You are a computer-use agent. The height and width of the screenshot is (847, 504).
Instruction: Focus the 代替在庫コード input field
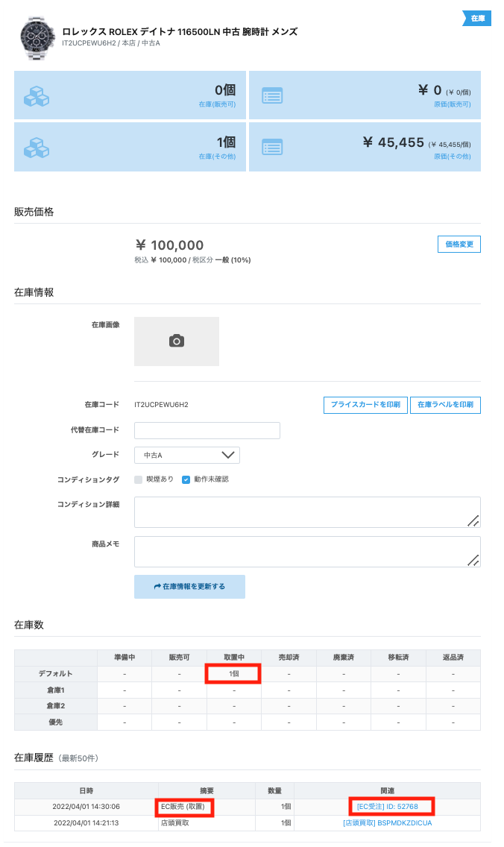[x=207, y=430]
